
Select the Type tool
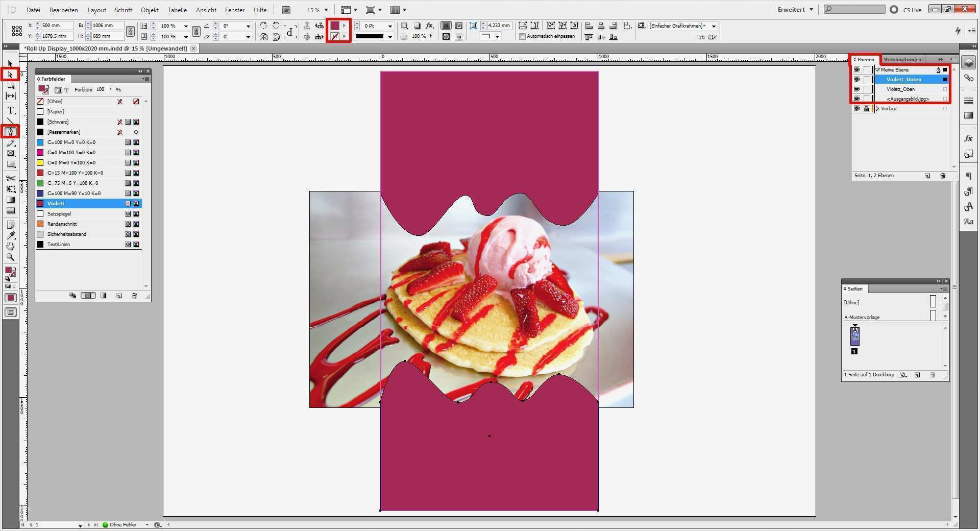[x=10, y=110]
